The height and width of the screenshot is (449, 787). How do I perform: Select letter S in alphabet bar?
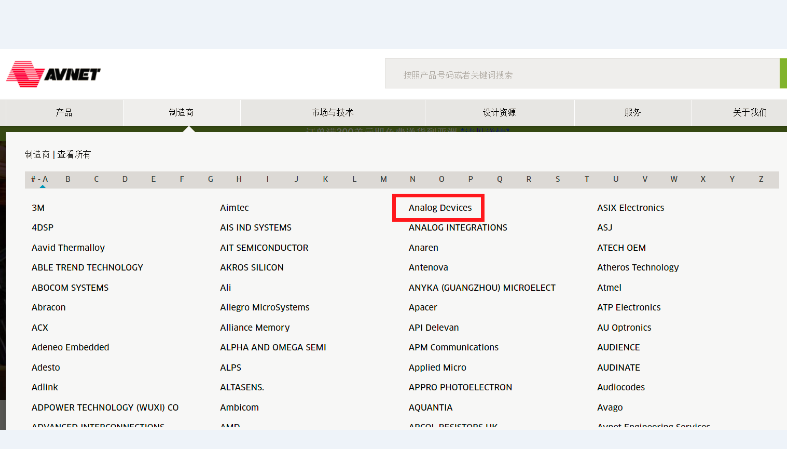pos(558,179)
